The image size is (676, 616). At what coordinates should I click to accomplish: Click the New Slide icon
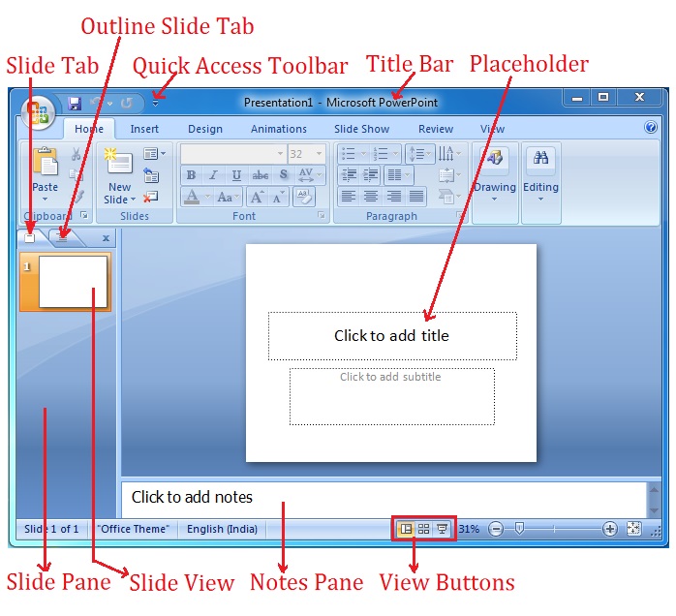[118, 161]
